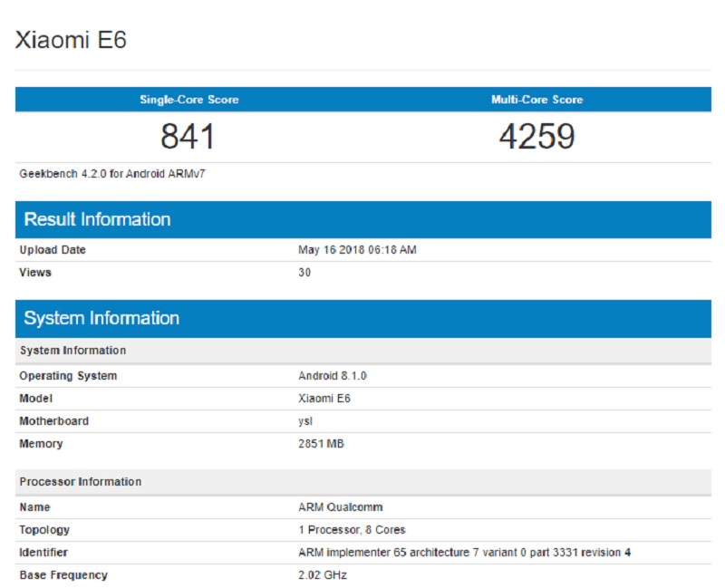Click the blue System Information section header

click(x=363, y=319)
